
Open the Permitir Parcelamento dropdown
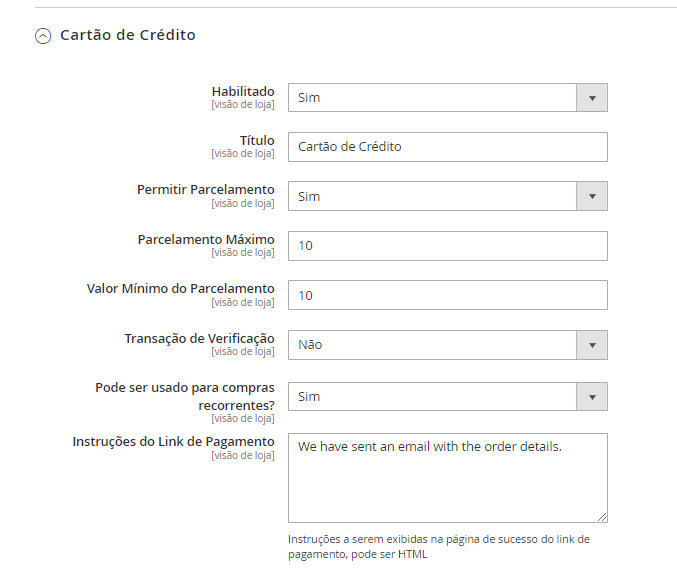click(432, 197)
